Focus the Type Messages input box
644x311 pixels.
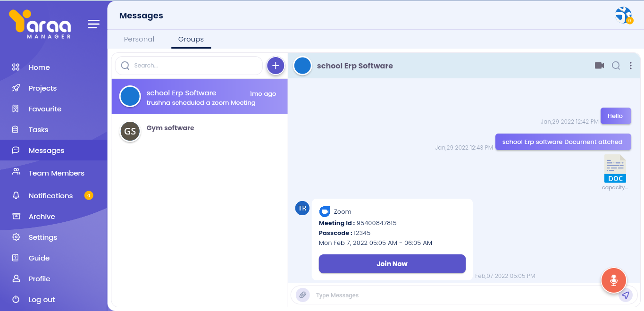coord(453,295)
